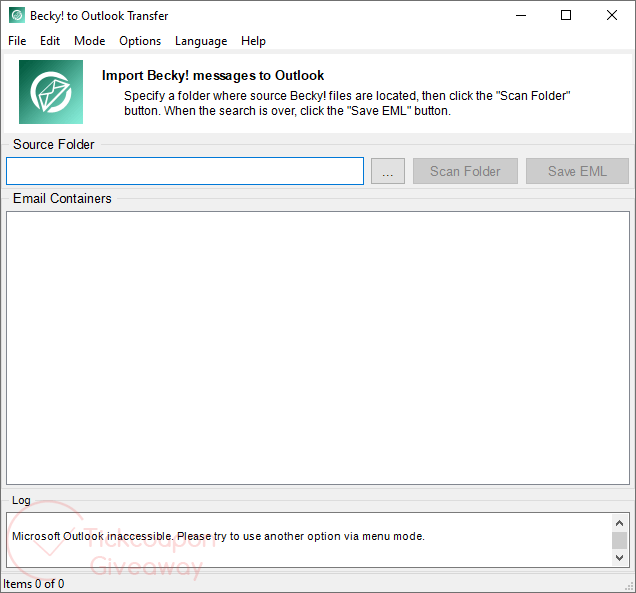The height and width of the screenshot is (593, 636).
Task: Maximize the application window
Action: coord(566,15)
